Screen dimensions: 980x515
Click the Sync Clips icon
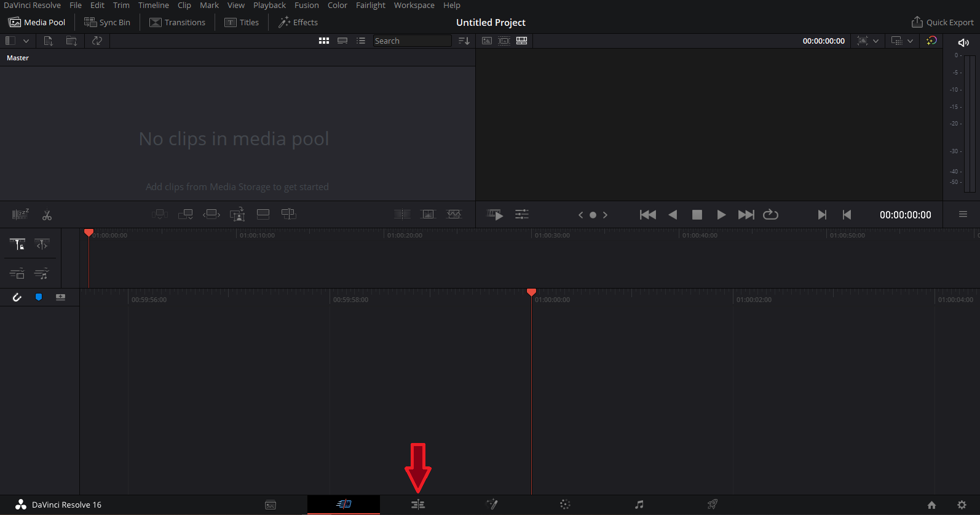click(x=97, y=41)
